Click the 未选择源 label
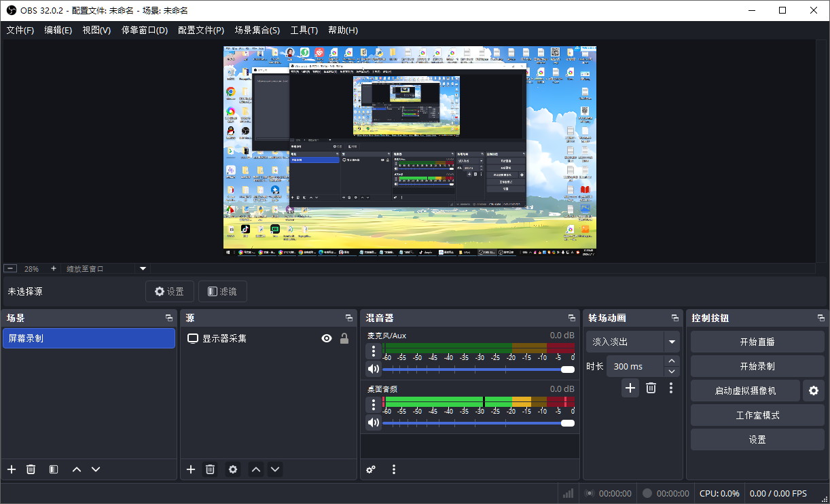 [x=25, y=291]
